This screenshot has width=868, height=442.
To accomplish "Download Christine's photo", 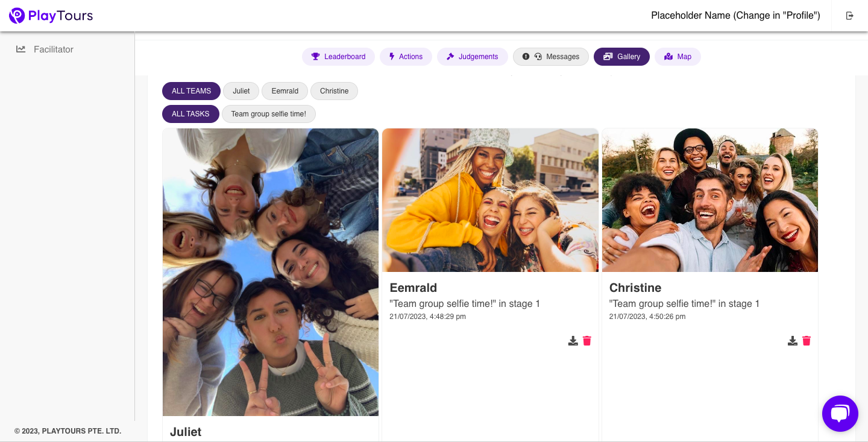I will point(793,341).
